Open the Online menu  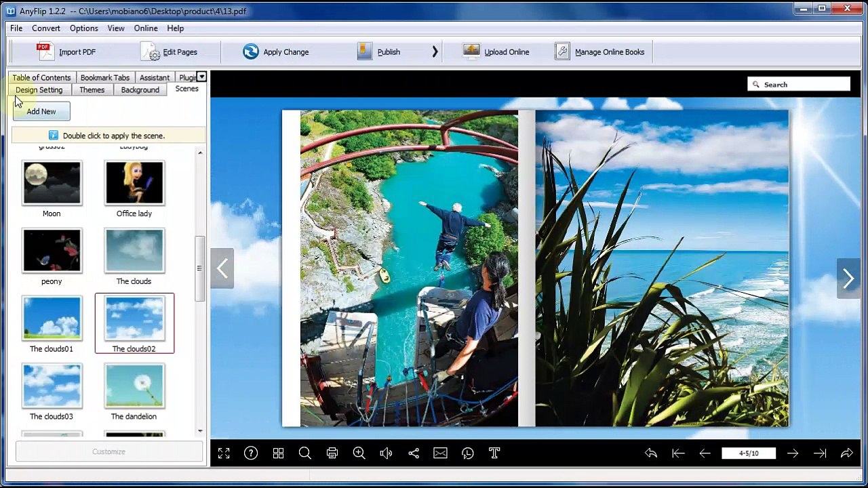tap(146, 28)
